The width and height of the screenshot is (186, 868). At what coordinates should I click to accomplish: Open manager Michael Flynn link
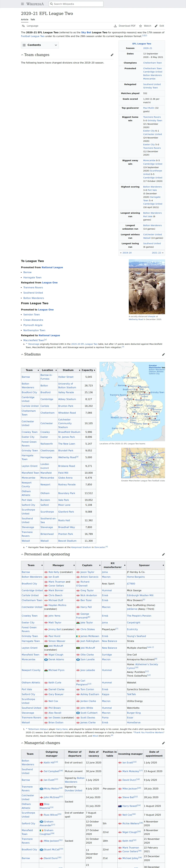pos(56,670)
